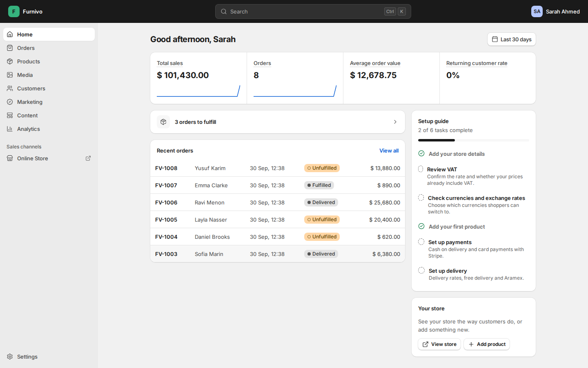Click the plus icon in Add product
This screenshot has height=368, width=588.
tap(471, 344)
